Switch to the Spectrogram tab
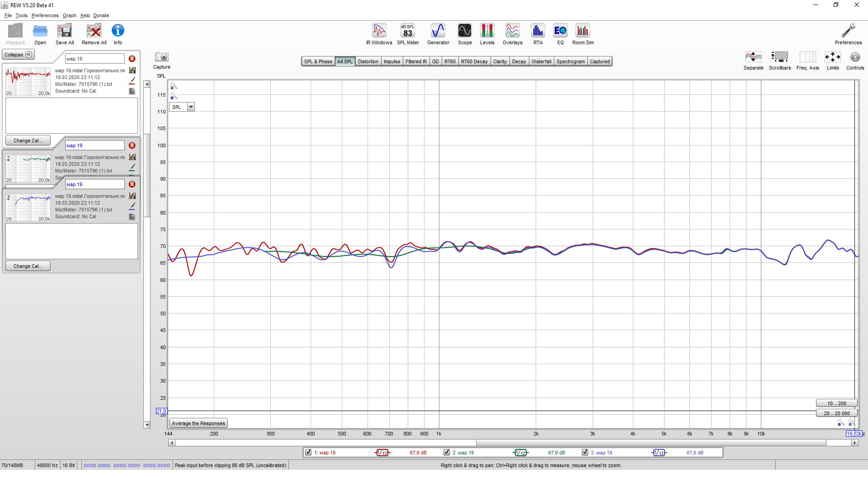868x477 pixels. click(x=571, y=61)
